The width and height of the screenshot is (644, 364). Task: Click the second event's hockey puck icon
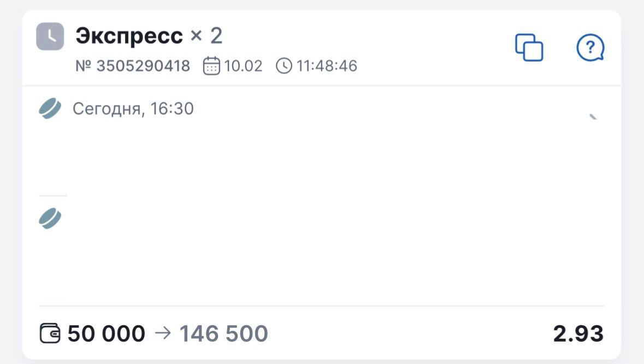click(50, 218)
